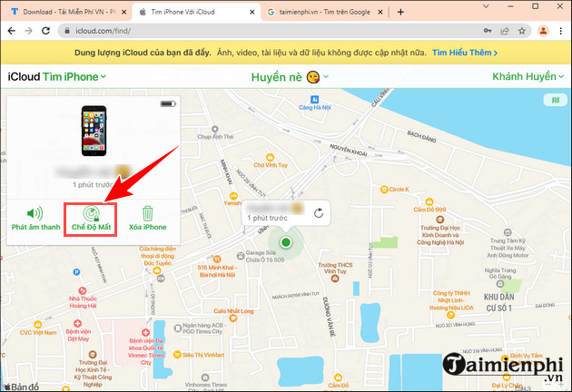The image size is (572, 392).
Task: Click Nhà Thuốc Hoàng Hải marker
Action: point(83,290)
